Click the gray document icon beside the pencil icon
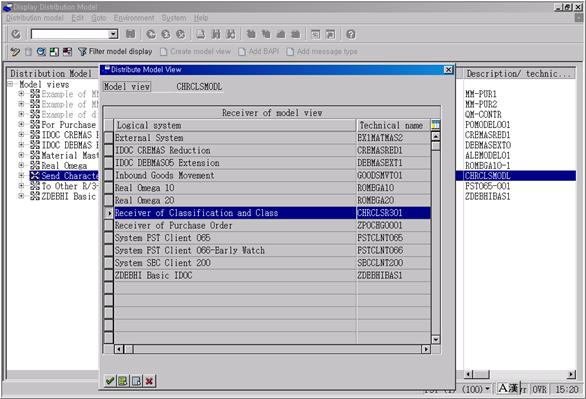586x399 pixels. 28,52
